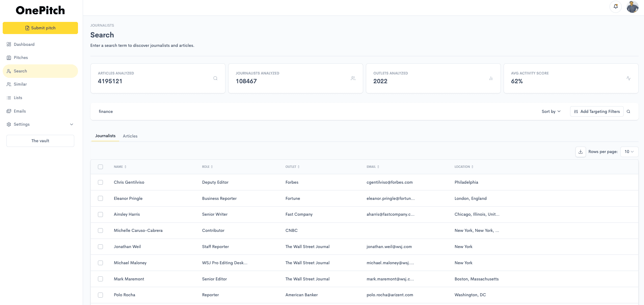
Task: Expand the Settings chevron in sidebar
Action: 72,124
